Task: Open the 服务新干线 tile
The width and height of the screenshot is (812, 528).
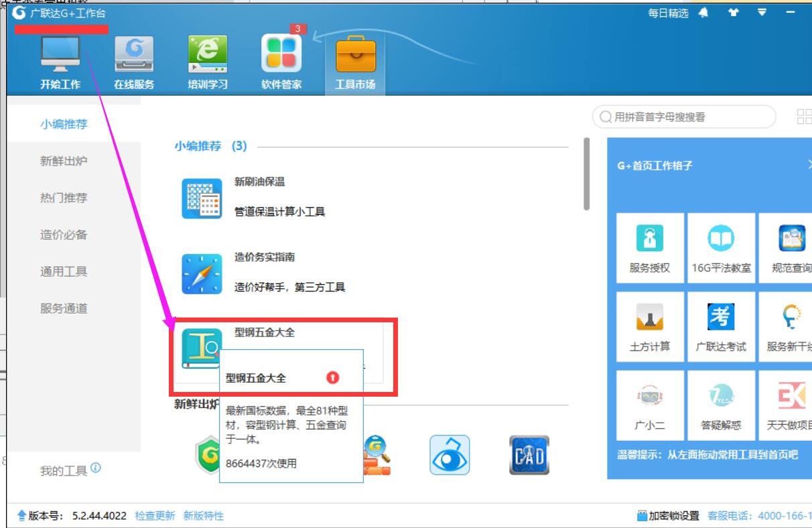Action: tap(786, 327)
